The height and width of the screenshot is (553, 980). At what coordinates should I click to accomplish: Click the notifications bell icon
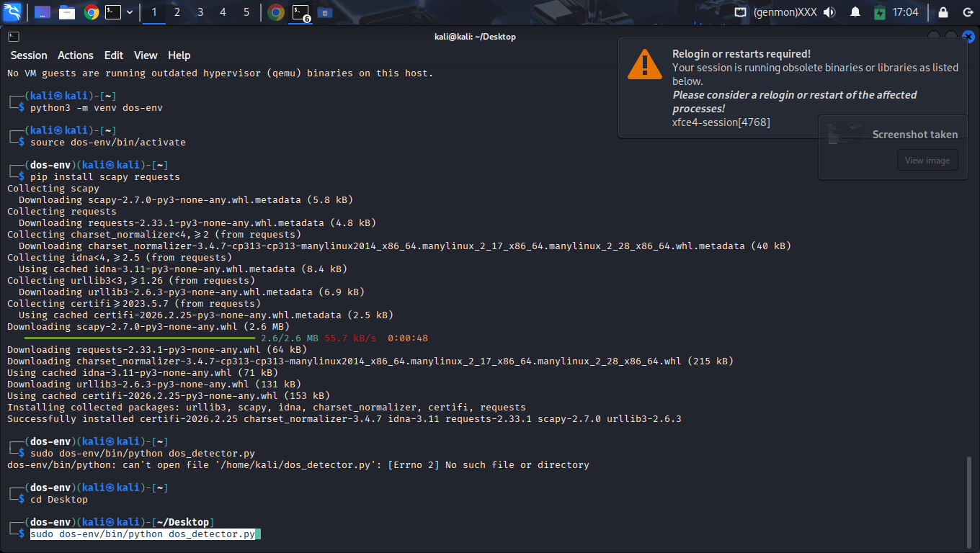click(855, 12)
